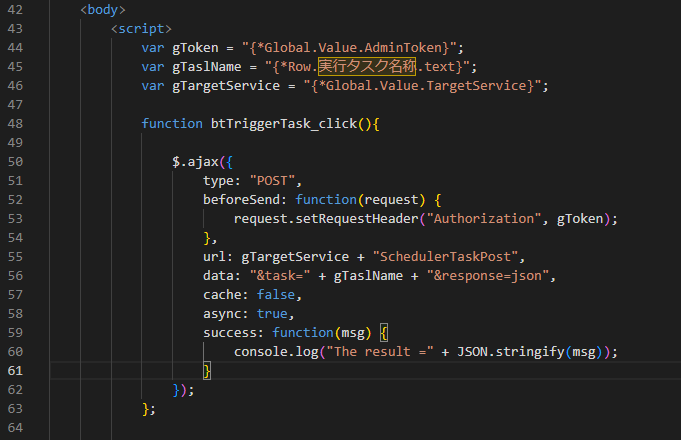The width and height of the screenshot is (681, 440).
Task: Click the async property name
Action: (222, 314)
